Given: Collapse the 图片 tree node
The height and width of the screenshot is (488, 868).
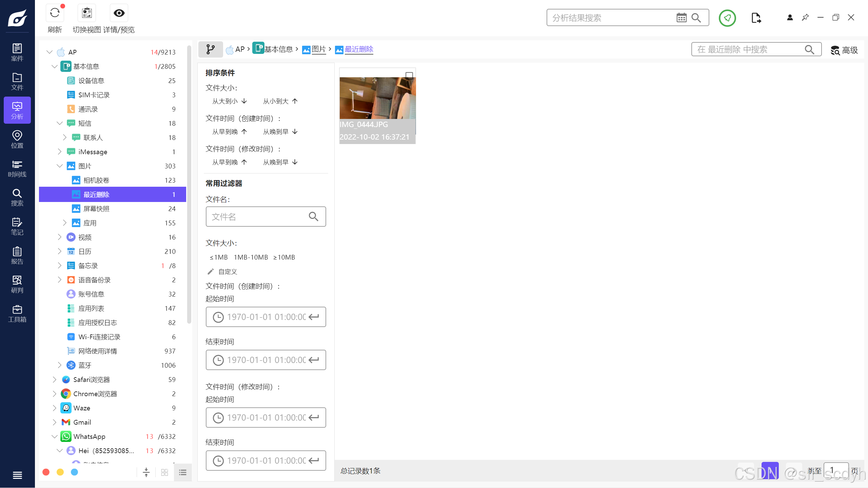Looking at the screenshot, I should 60,166.
